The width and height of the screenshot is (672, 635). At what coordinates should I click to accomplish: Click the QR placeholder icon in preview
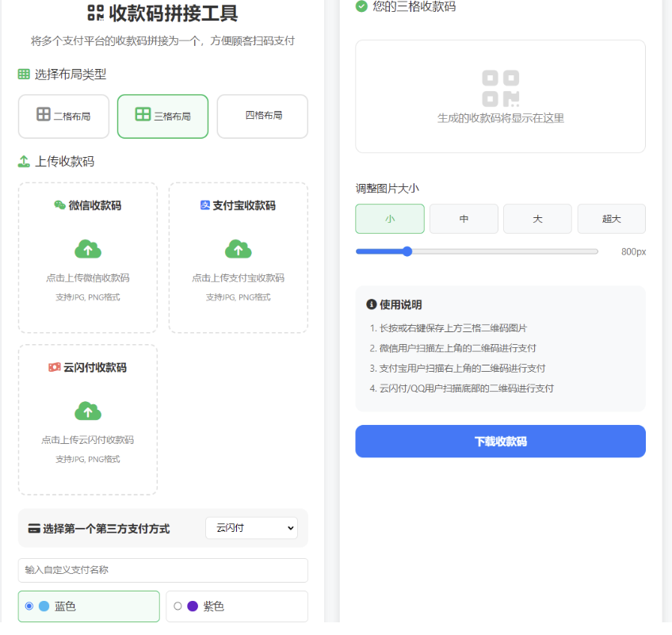(500, 88)
